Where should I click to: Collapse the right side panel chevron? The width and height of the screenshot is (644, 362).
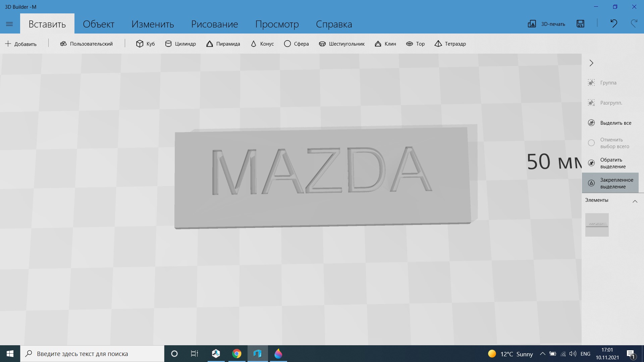coord(591,63)
